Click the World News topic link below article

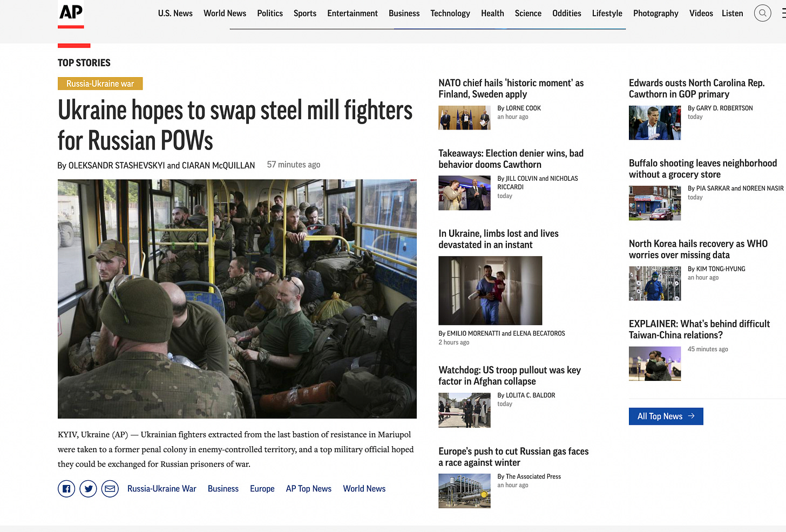[x=364, y=489]
